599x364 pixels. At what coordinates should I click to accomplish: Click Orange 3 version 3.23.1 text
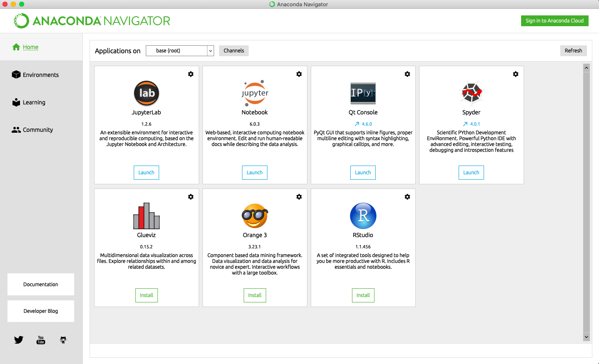(255, 247)
